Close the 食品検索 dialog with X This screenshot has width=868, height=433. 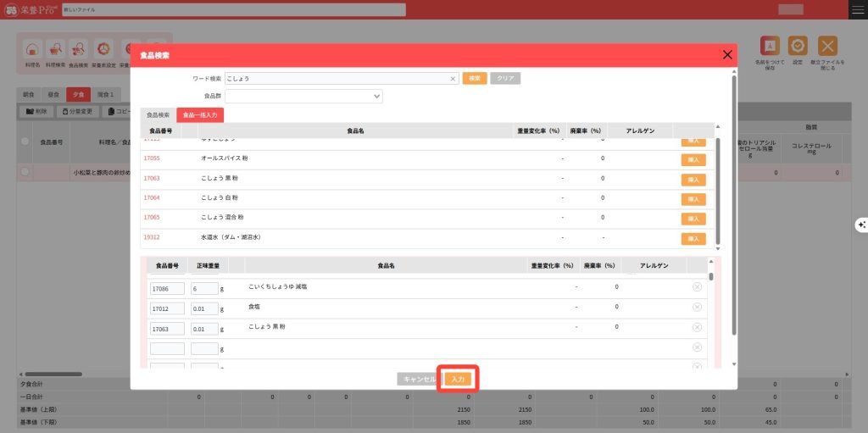point(726,55)
